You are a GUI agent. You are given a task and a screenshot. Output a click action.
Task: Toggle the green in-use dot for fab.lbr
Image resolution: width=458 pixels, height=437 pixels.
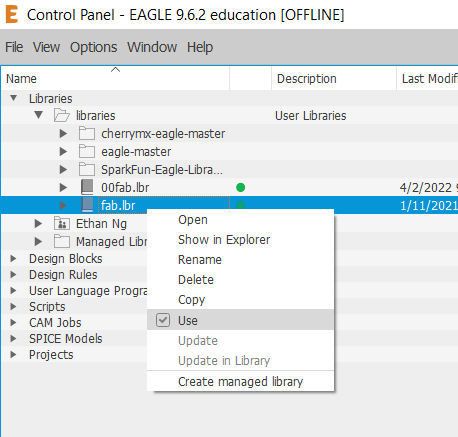[240, 205]
